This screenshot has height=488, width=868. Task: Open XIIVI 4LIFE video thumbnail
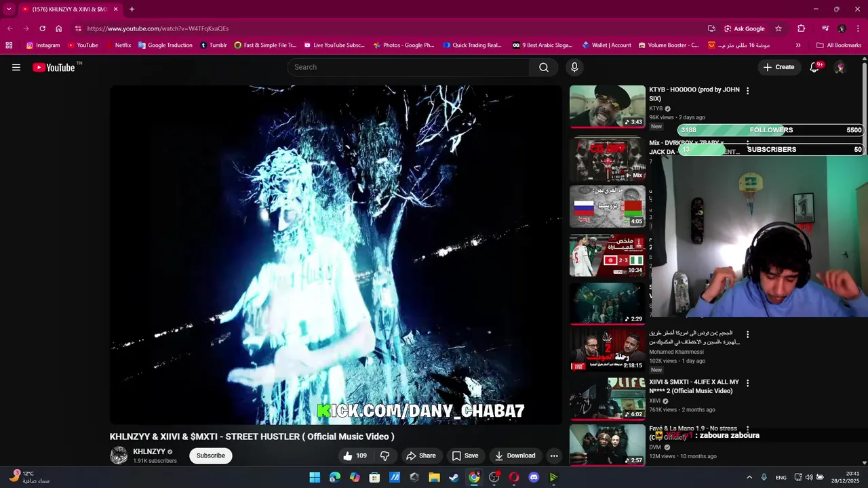[608, 399]
